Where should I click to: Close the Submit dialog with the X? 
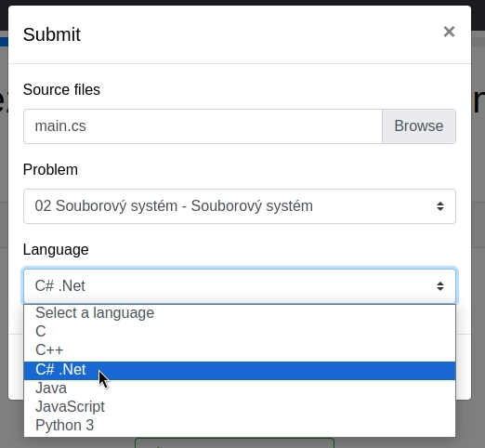pyautogui.click(x=449, y=32)
